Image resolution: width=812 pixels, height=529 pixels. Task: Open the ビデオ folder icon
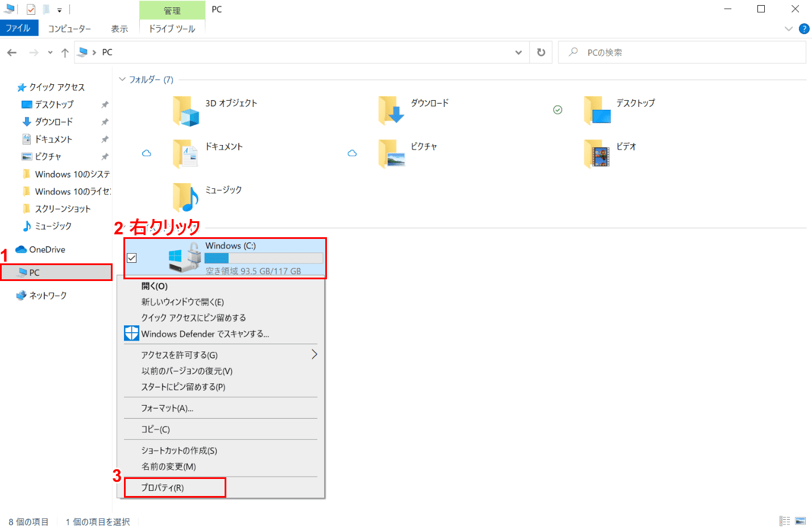tap(597, 154)
